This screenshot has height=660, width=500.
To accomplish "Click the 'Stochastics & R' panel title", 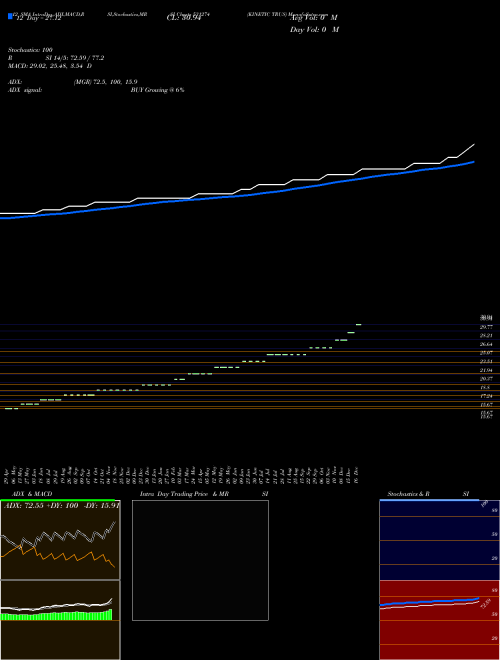I will (408, 494).
